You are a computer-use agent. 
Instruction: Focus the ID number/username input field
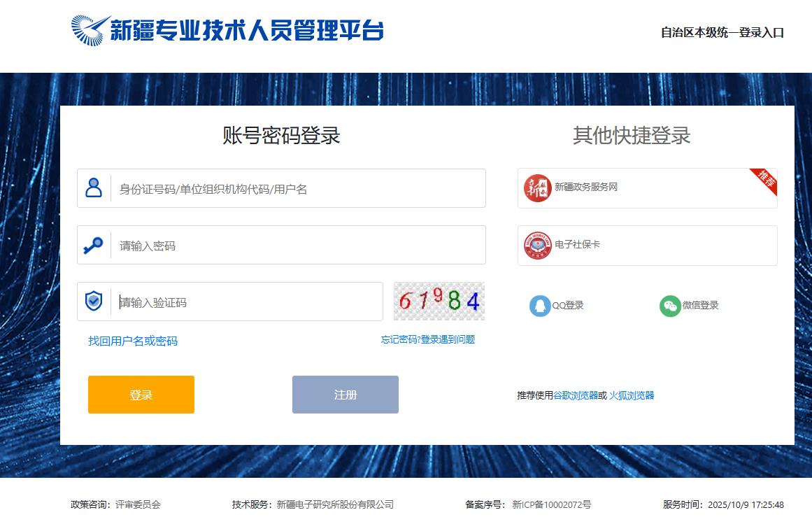click(x=297, y=189)
